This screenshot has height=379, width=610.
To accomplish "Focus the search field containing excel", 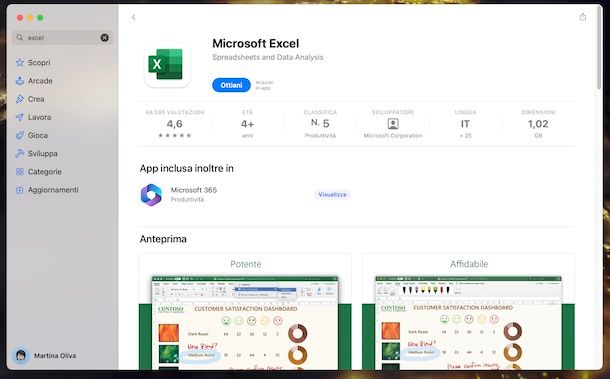I will click(62, 38).
